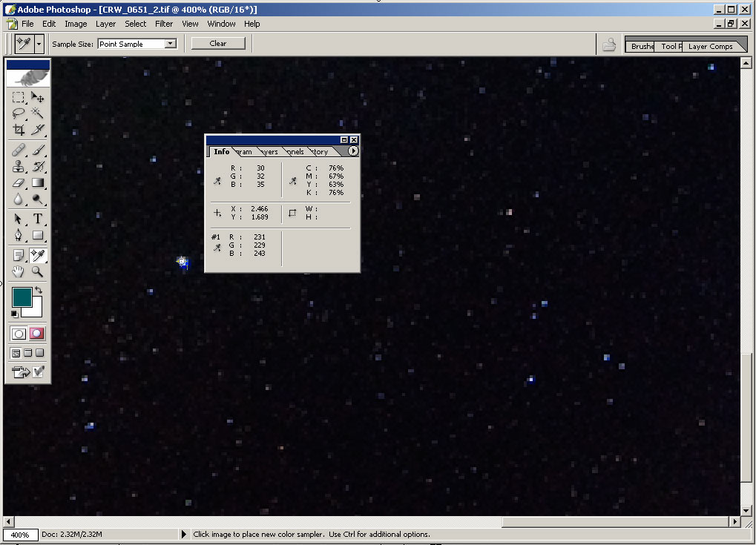Choose the Pen tool
756x545 pixels.
(19, 235)
